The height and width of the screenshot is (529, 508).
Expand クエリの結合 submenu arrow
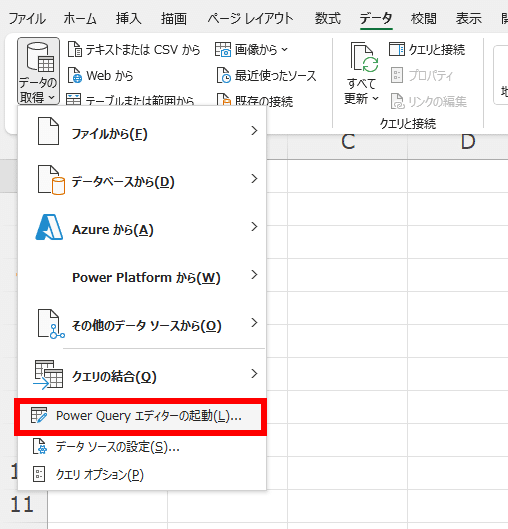click(254, 374)
